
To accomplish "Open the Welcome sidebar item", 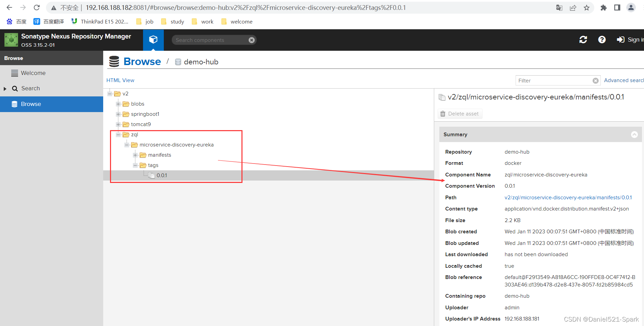I will [33, 73].
